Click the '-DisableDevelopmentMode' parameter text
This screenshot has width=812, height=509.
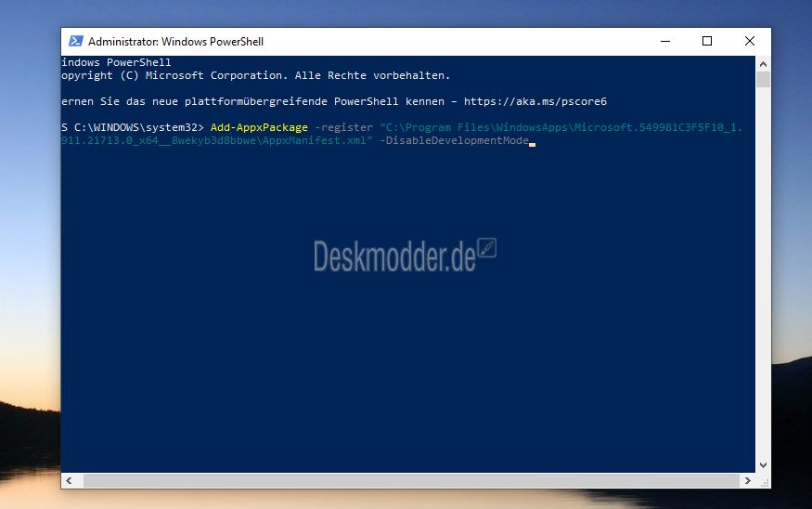pyautogui.click(x=454, y=140)
